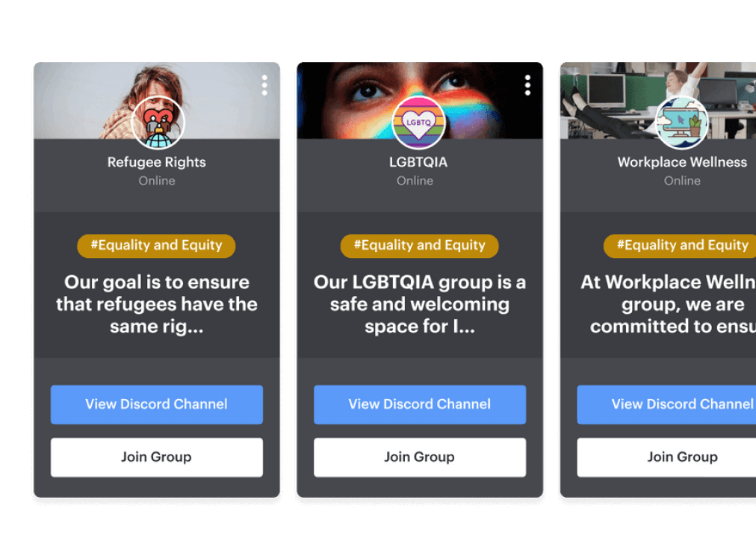Open the Refugee Rights card options menu
The image size is (756, 559).
point(264,85)
